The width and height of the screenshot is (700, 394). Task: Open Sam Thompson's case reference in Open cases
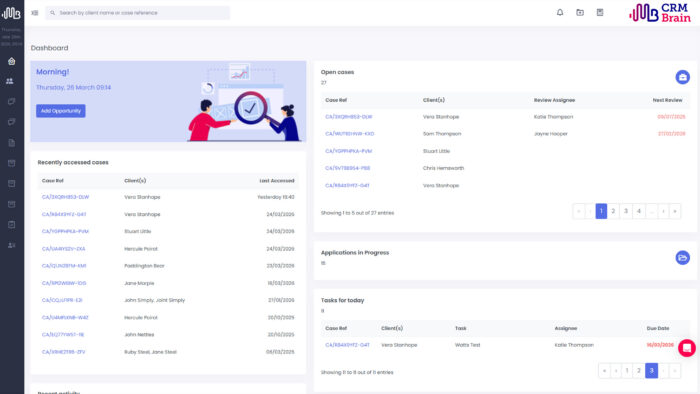(x=350, y=134)
